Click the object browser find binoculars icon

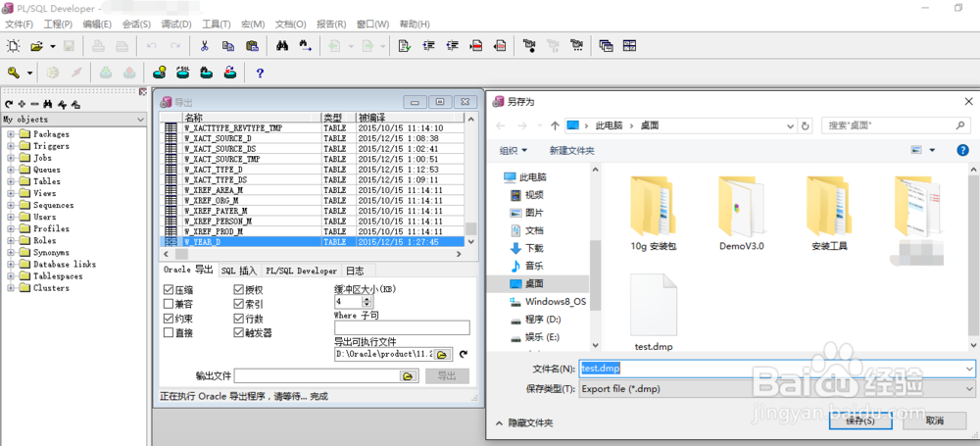pos(47,104)
